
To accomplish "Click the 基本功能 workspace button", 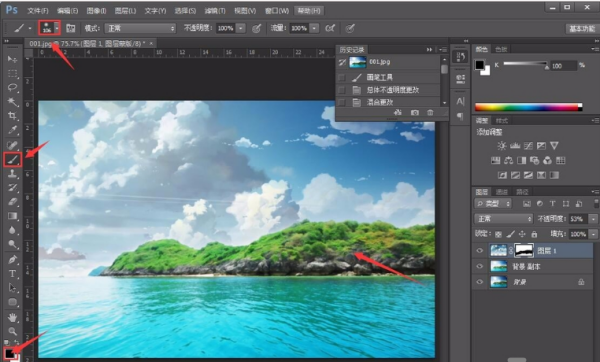I will pos(582,29).
